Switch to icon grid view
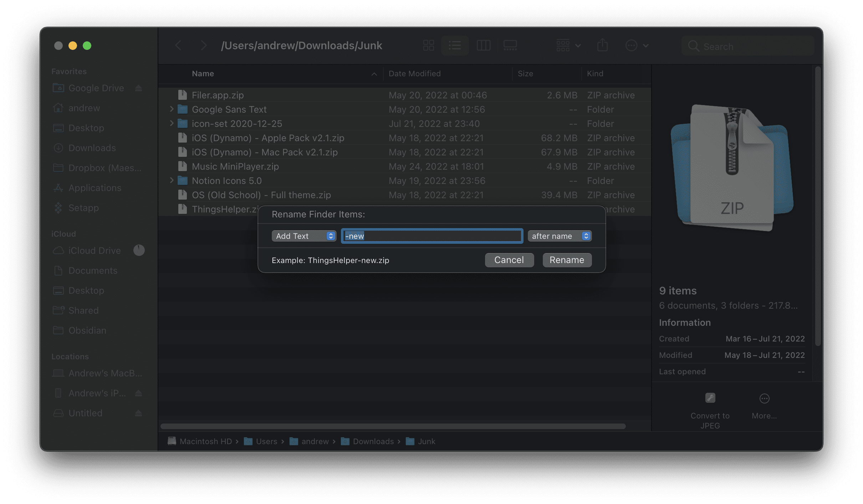 (x=428, y=46)
